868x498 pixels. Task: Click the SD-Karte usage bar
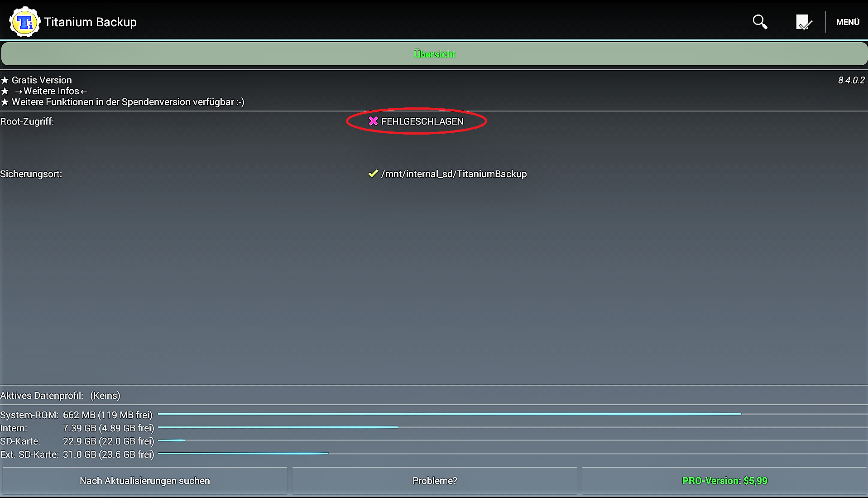coord(513,440)
